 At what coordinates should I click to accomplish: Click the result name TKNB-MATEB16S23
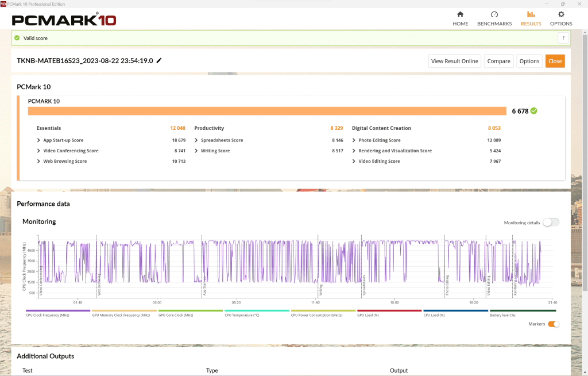(x=85, y=61)
